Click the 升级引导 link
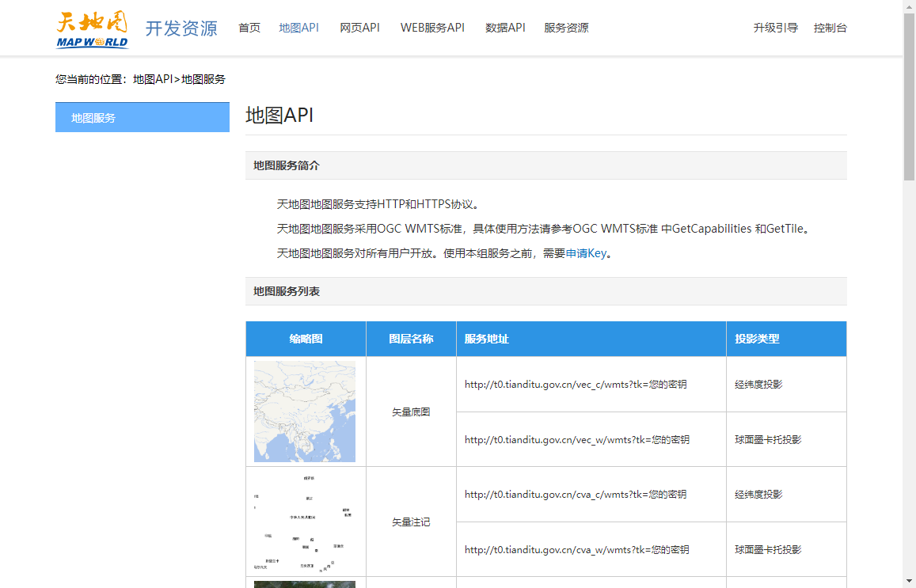The width and height of the screenshot is (916, 588). [x=775, y=28]
